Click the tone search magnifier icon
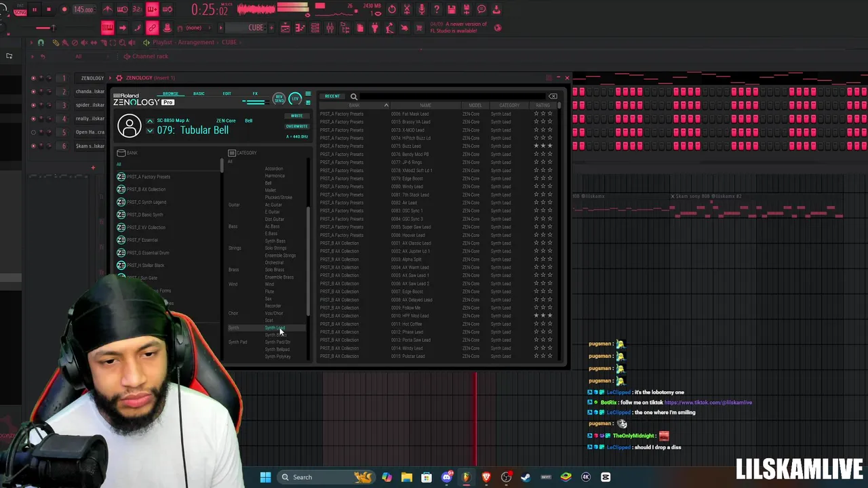The height and width of the screenshot is (488, 868). (354, 97)
